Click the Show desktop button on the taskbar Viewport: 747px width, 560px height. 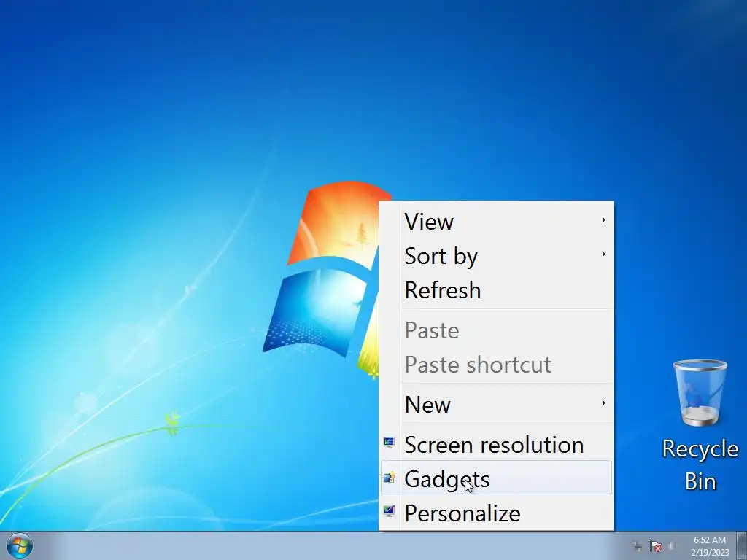[742, 545]
